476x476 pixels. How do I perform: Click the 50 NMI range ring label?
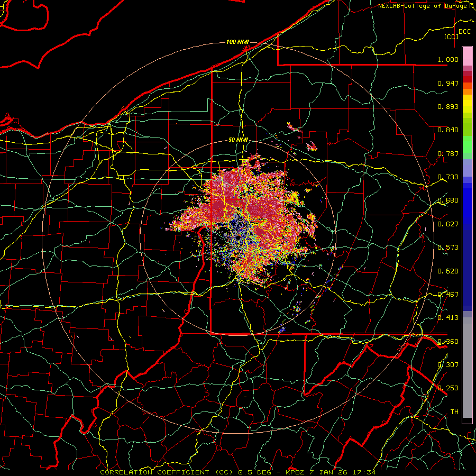pyautogui.click(x=239, y=140)
